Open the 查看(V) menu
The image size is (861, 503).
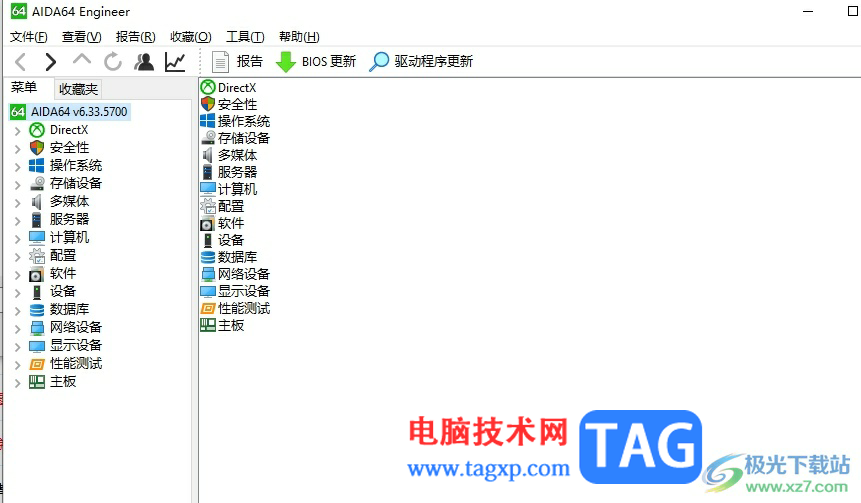81,37
